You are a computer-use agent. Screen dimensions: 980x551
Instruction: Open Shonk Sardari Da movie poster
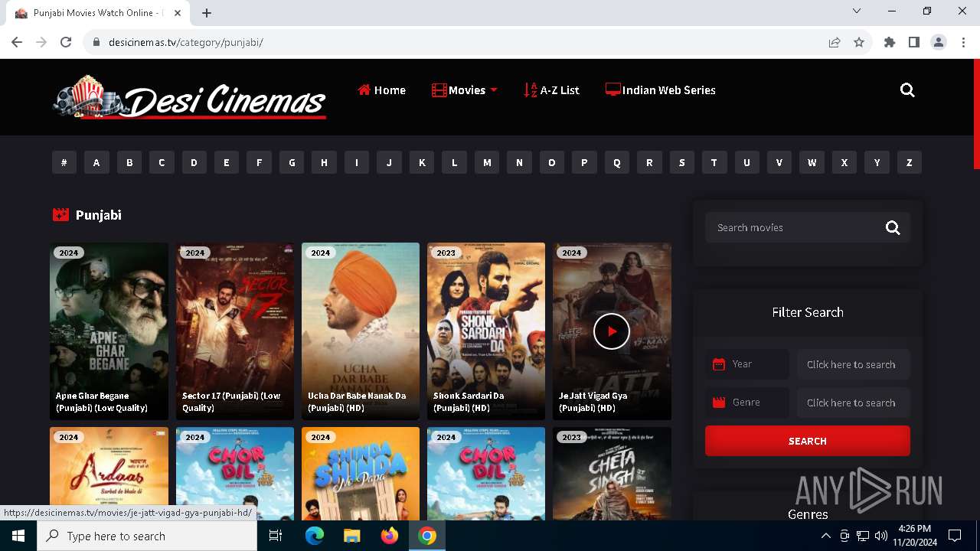pos(486,331)
